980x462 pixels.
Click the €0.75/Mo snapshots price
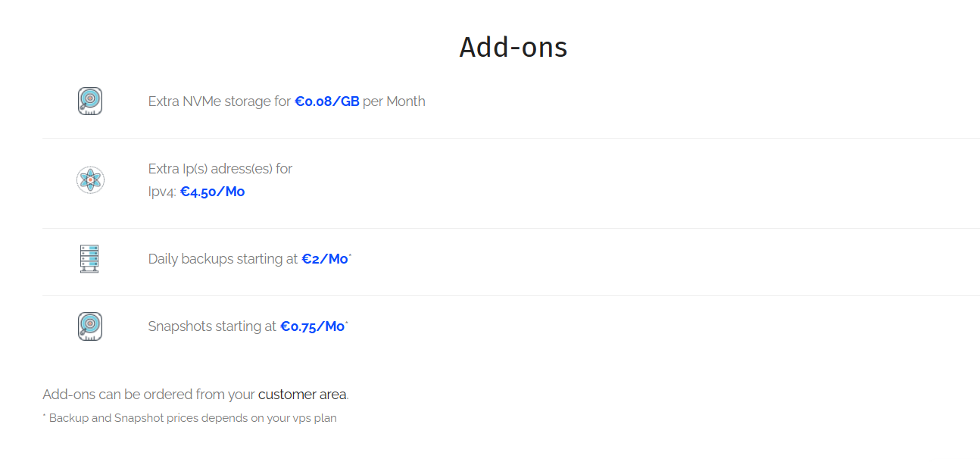click(313, 326)
